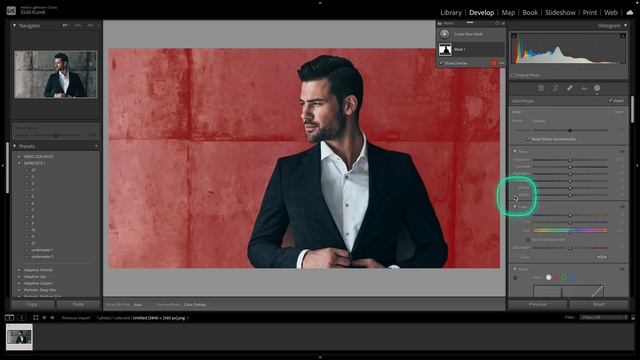Screen dimensions: 640x360
Task: Expand the Portraits: Deep Skin preset group
Action: (19, 290)
